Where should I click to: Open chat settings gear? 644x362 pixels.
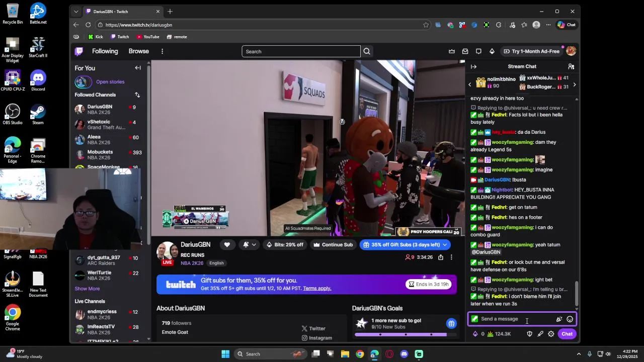click(551, 334)
